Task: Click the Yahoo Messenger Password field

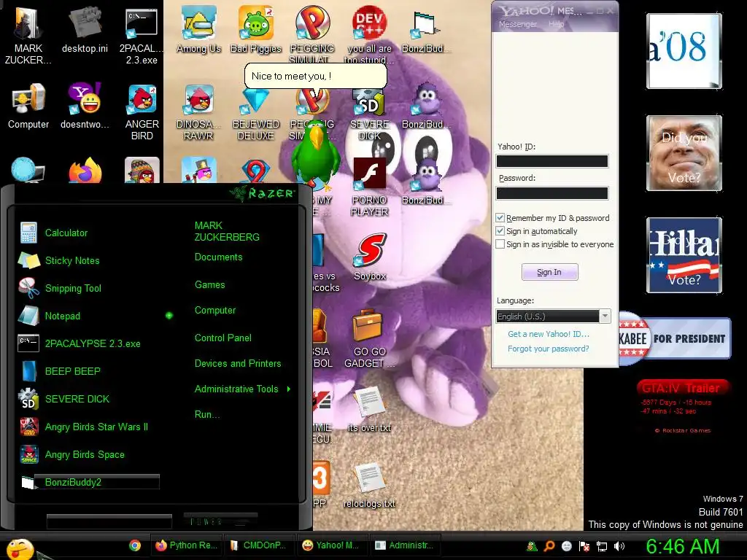Action: [552, 192]
